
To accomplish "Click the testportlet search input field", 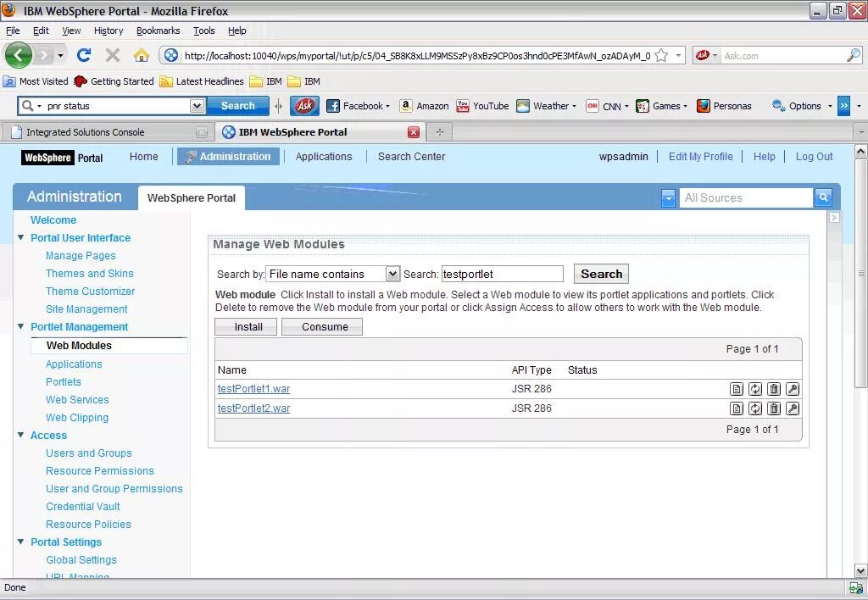I will coord(502,274).
